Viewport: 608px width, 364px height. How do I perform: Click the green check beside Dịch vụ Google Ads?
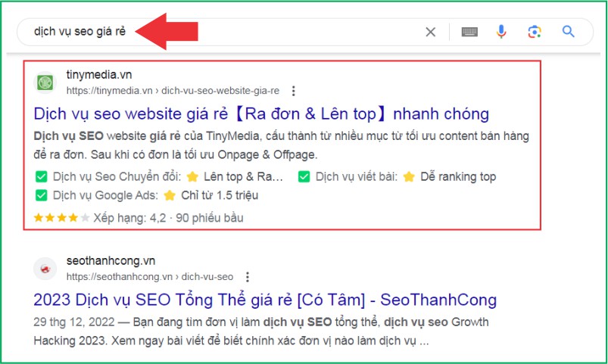[x=41, y=195]
